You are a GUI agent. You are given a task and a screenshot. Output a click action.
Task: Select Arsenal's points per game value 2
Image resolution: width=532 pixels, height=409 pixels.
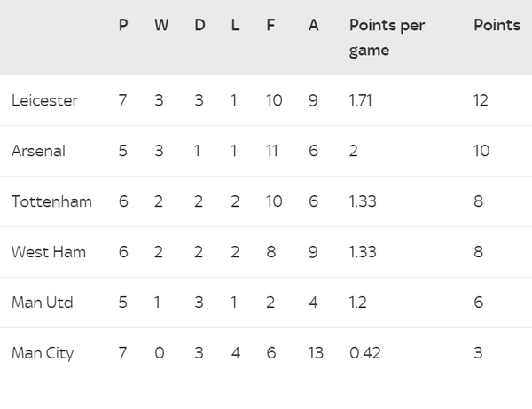click(x=353, y=151)
